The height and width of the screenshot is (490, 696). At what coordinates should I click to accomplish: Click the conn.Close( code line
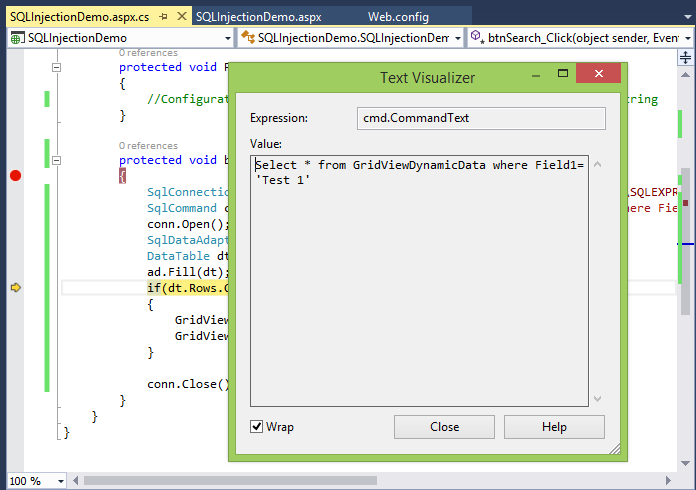tap(188, 384)
